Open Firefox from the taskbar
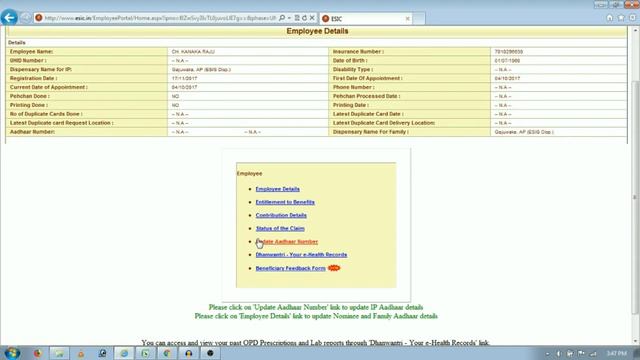The image size is (640, 360). [x=38, y=353]
